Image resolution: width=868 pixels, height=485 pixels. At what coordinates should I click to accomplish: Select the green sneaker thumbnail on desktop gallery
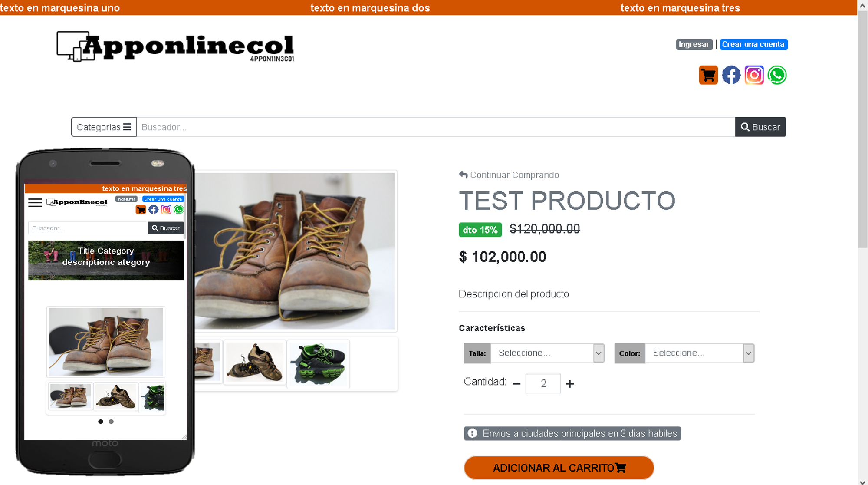(x=319, y=364)
